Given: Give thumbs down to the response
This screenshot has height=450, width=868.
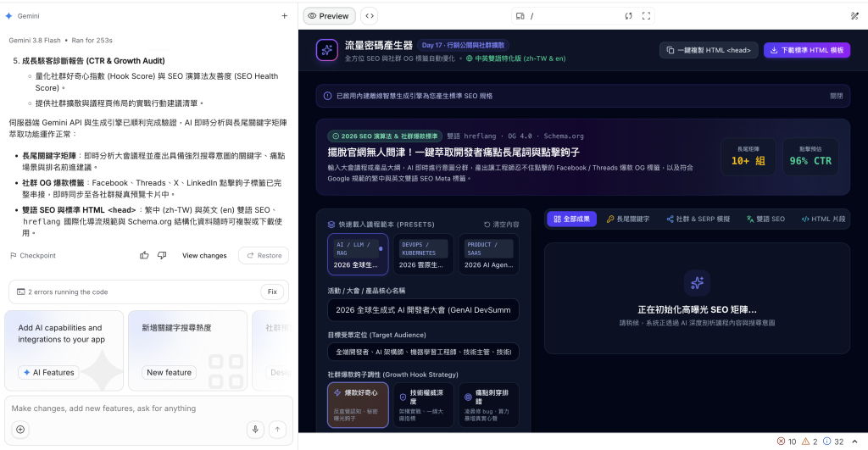Looking at the screenshot, I should [x=162, y=255].
